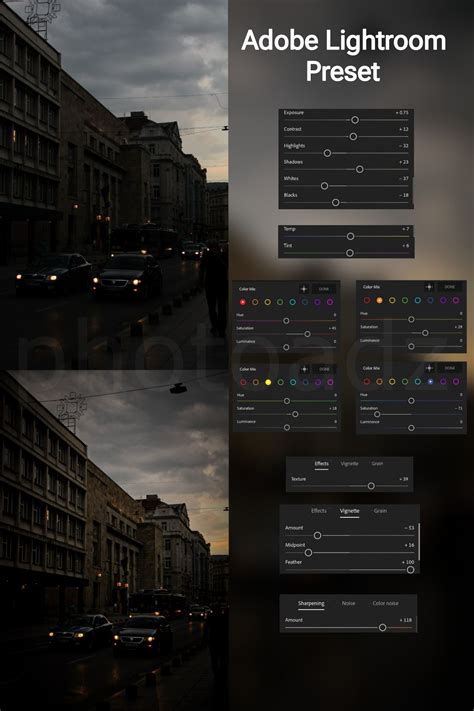Select green swatch in Saturation +18 Color Mix panel
Image resolution: width=474 pixels, height=711 pixels.
click(x=280, y=382)
